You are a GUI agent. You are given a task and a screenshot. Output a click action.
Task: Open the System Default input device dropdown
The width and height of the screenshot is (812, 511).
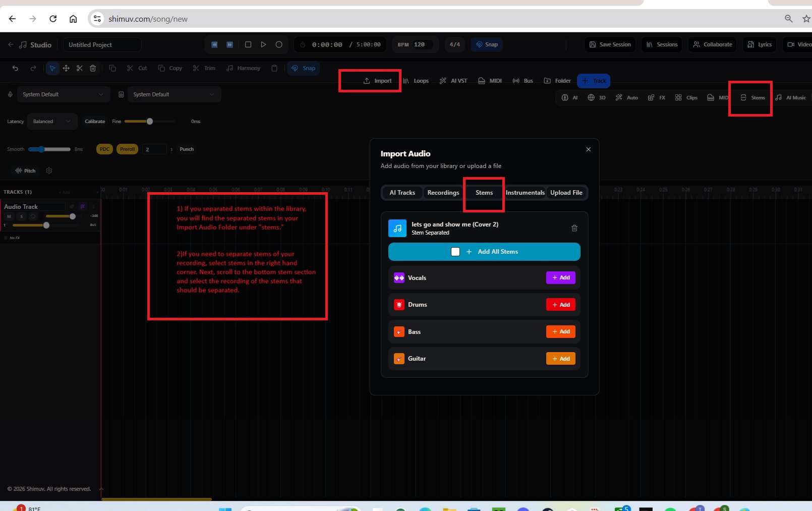[x=64, y=94]
